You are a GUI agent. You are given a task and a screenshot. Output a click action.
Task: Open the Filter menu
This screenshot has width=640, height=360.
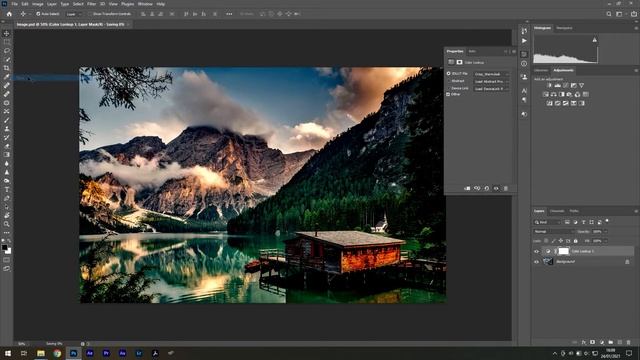[91, 4]
